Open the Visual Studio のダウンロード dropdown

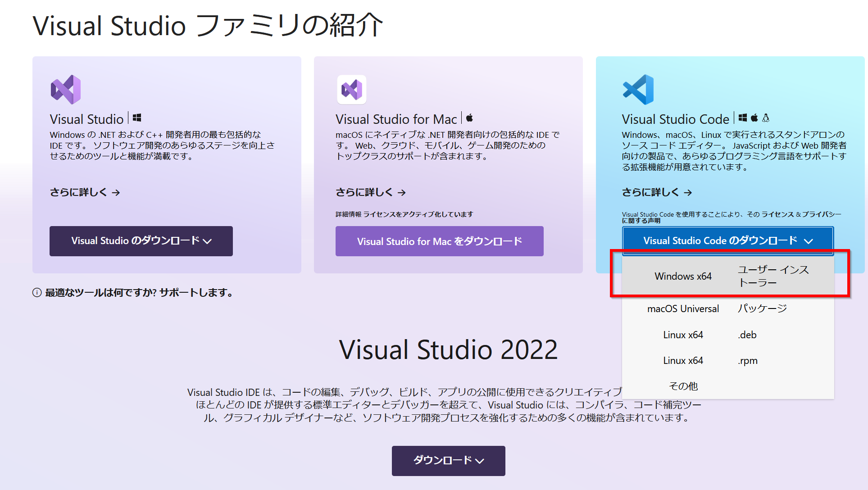[x=141, y=241]
